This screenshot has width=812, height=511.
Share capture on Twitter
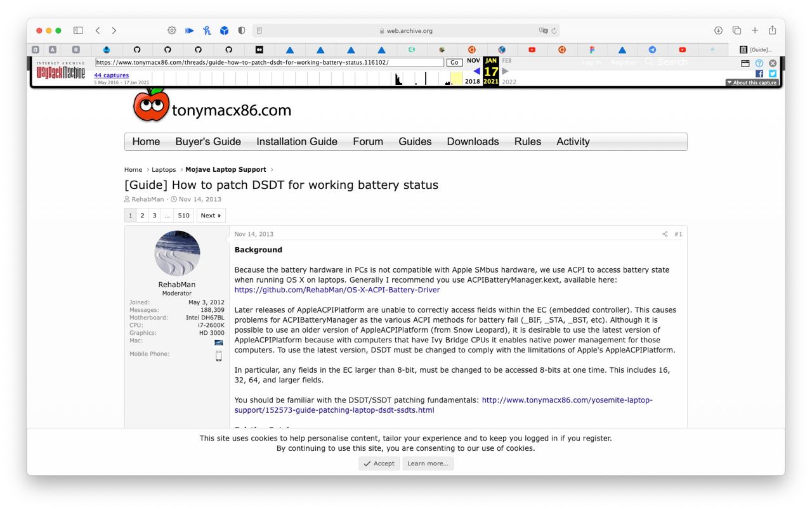point(773,74)
